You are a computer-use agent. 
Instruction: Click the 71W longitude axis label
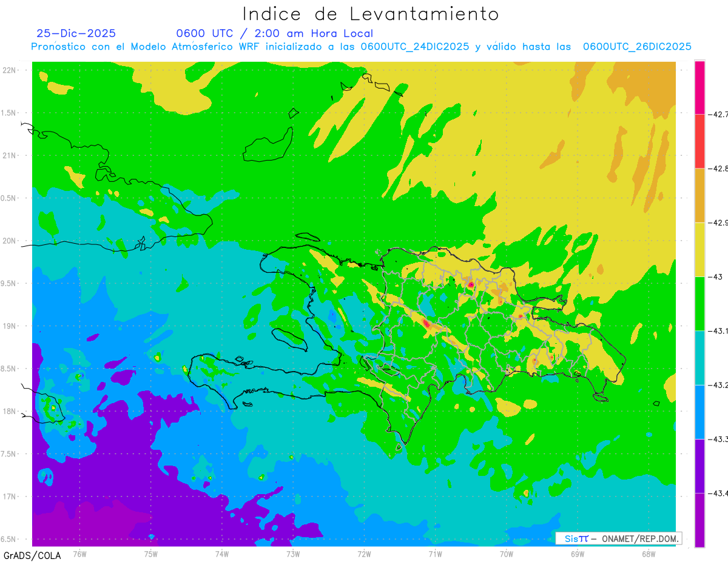[x=435, y=553]
